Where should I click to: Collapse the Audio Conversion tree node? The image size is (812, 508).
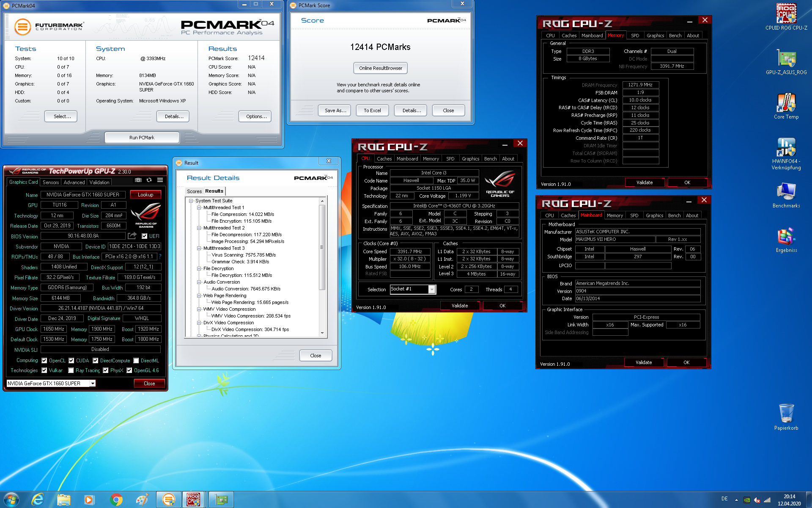click(199, 282)
